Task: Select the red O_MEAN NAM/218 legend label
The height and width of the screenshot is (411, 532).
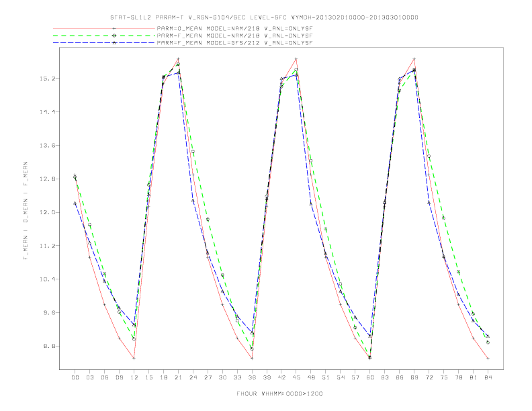Action: click(x=234, y=28)
